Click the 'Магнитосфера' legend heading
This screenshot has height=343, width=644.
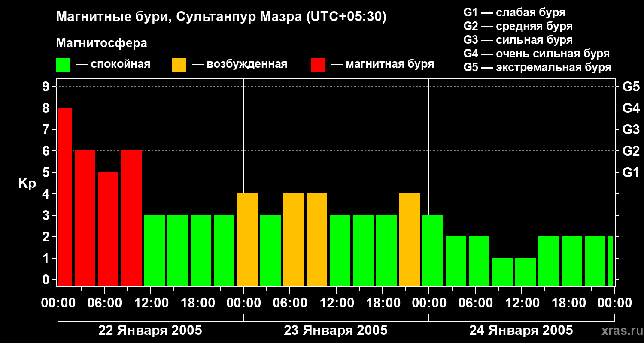pyautogui.click(x=101, y=43)
